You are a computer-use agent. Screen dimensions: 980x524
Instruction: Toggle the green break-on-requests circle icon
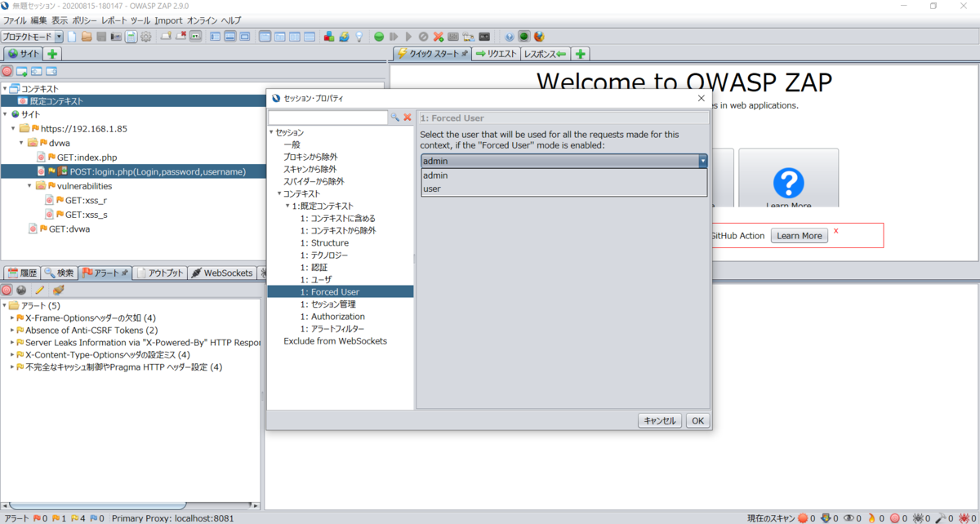[x=379, y=37]
